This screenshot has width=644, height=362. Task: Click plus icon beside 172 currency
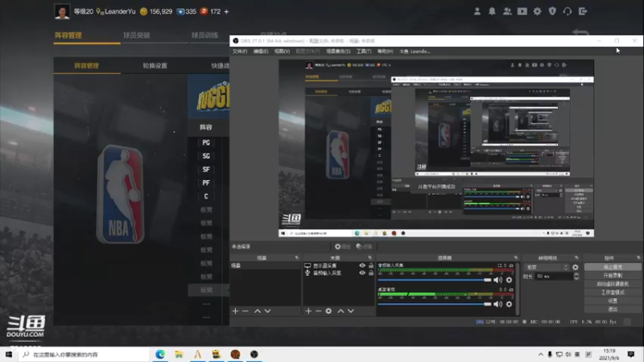point(226,11)
